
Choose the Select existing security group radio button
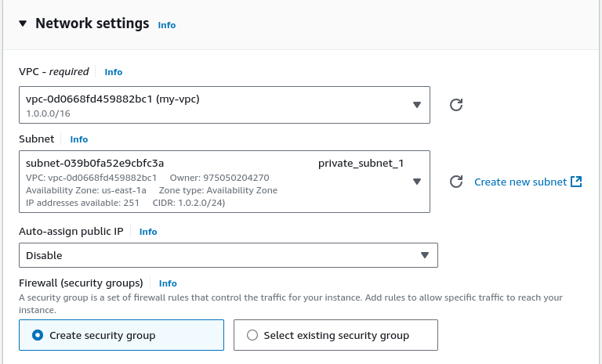click(252, 335)
